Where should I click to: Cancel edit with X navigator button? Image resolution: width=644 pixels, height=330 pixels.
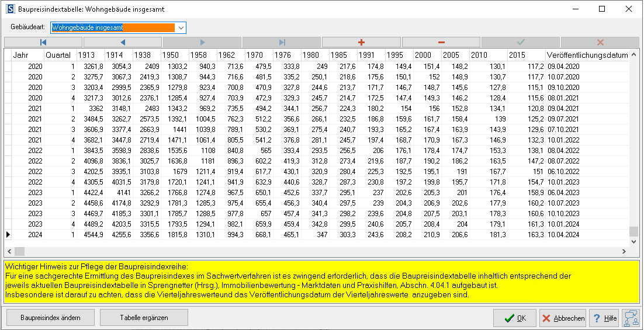click(600, 42)
